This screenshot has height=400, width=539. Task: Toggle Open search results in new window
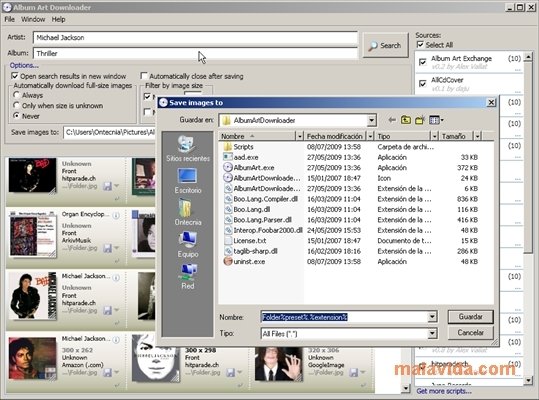pos(15,76)
